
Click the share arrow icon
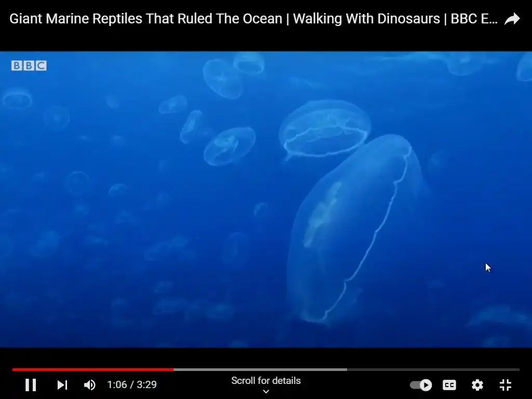512,19
